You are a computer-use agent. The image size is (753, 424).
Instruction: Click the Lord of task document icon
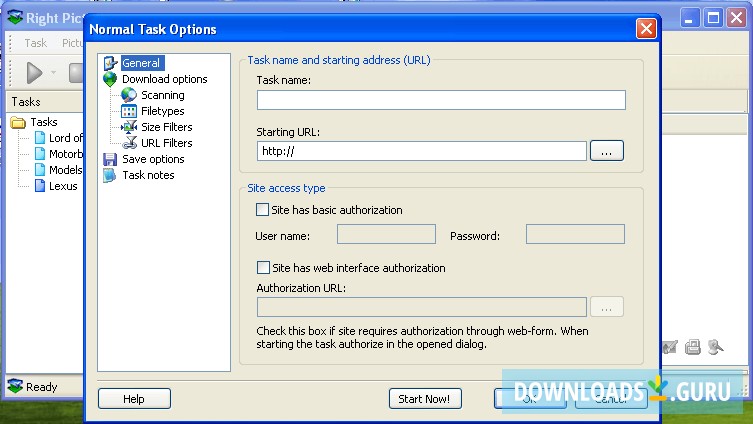(x=40, y=138)
